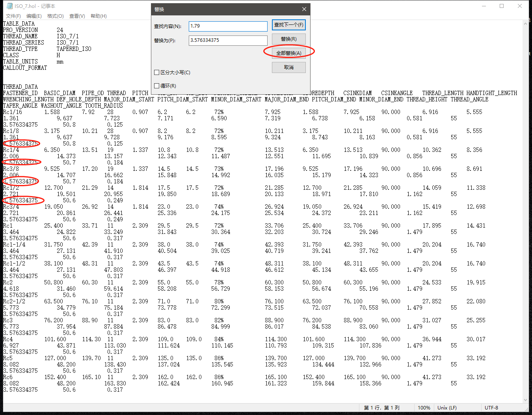This screenshot has height=415, width=532.
Task: Click the vertical scrollbar down arrow
Action: [x=526, y=400]
